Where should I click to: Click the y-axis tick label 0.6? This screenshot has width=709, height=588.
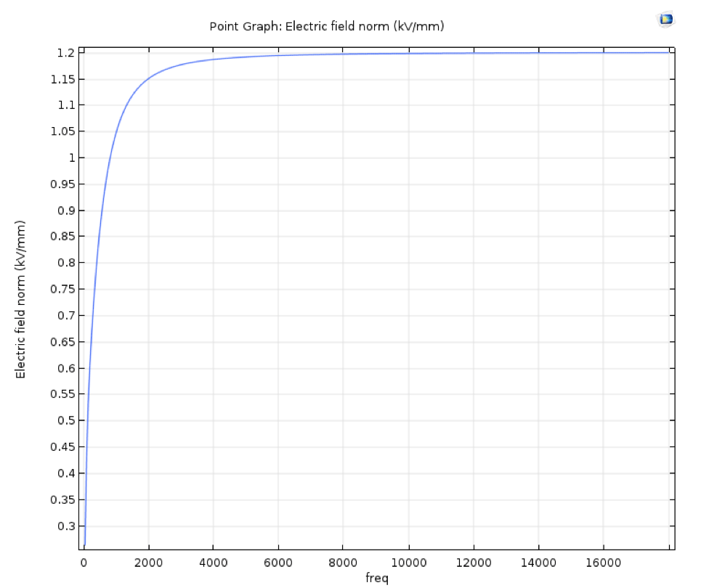[66, 368]
